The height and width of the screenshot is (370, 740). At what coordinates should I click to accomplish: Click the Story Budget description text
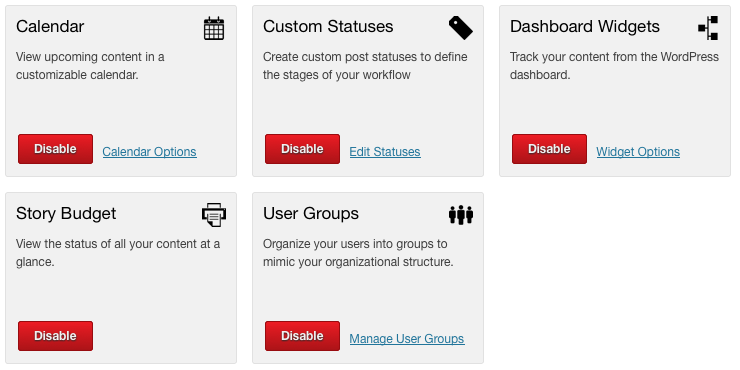point(118,253)
